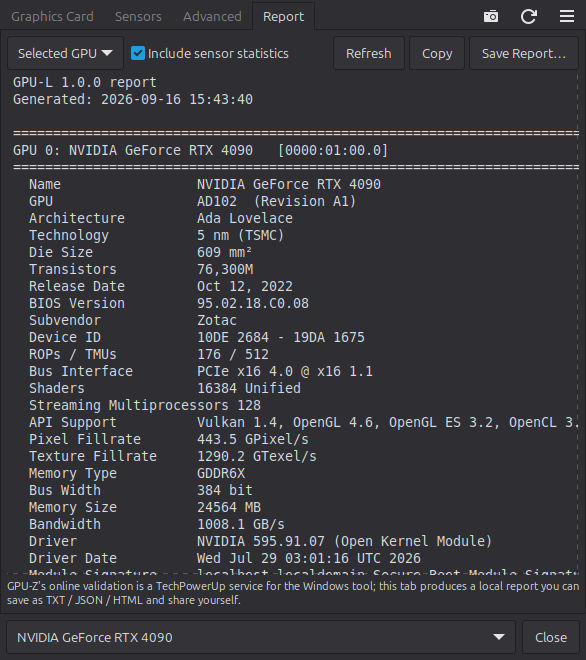This screenshot has width=586, height=660.
Task: Click the 'Die Size' field label
Action: [61, 252]
